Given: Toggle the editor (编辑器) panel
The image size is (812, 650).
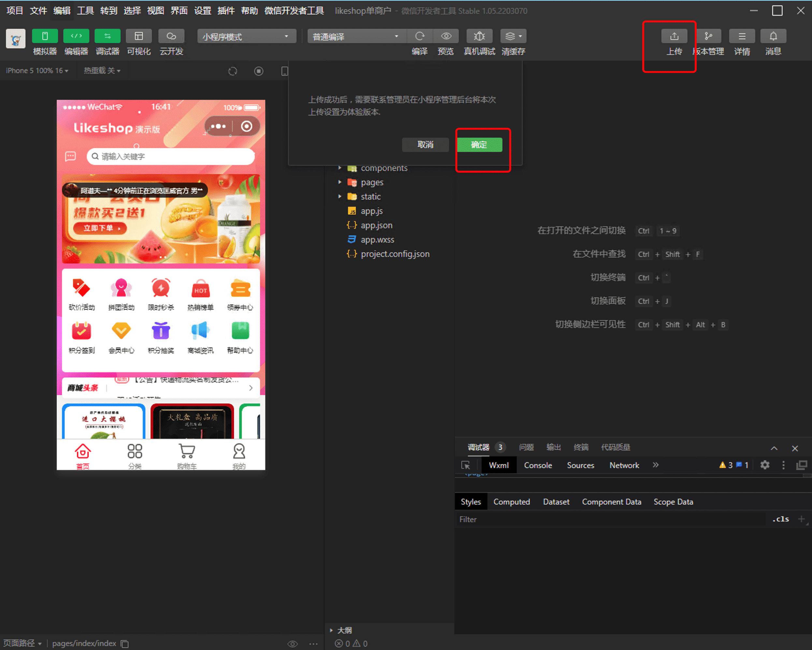Looking at the screenshot, I should tap(76, 36).
